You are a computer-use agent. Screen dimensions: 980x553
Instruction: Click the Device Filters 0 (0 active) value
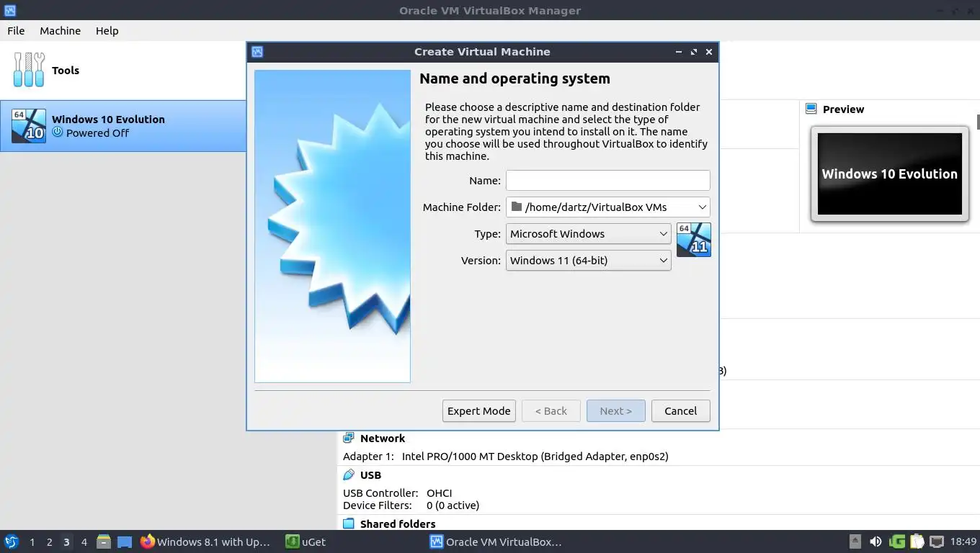[453, 505]
